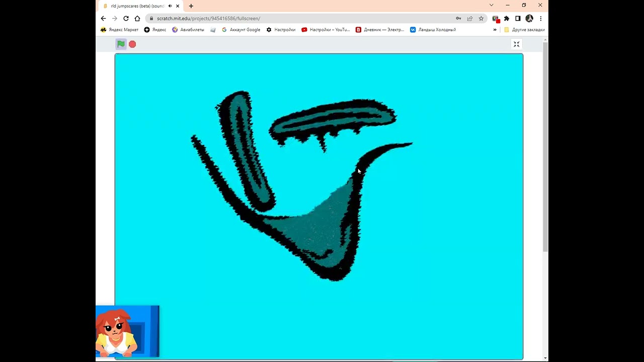Toggle the browser side panel icon
Screen dimensions: 644x362
pos(518,19)
